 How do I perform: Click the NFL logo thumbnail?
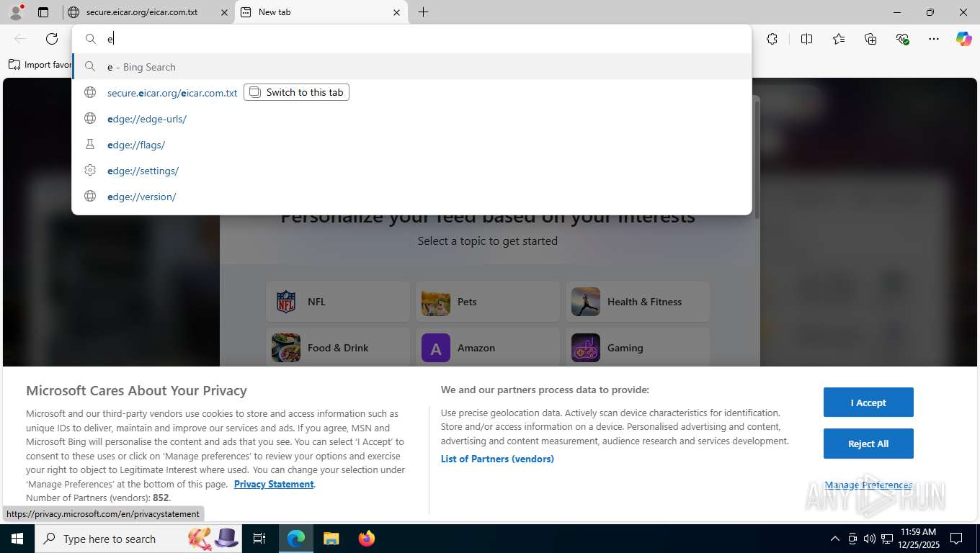click(x=286, y=302)
